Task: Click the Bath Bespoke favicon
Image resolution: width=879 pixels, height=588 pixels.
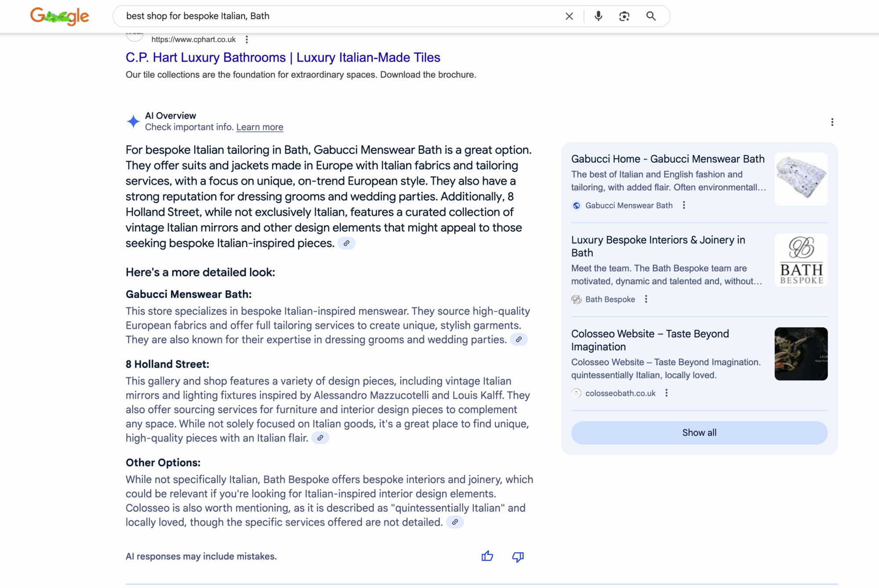Action: pos(576,299)
